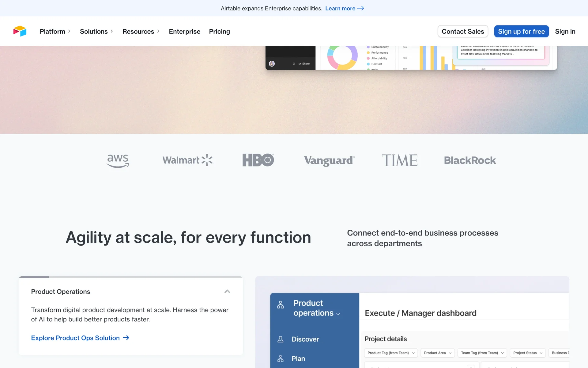Click the TIME logo
The image size is (588, 368).
(400, 160)
